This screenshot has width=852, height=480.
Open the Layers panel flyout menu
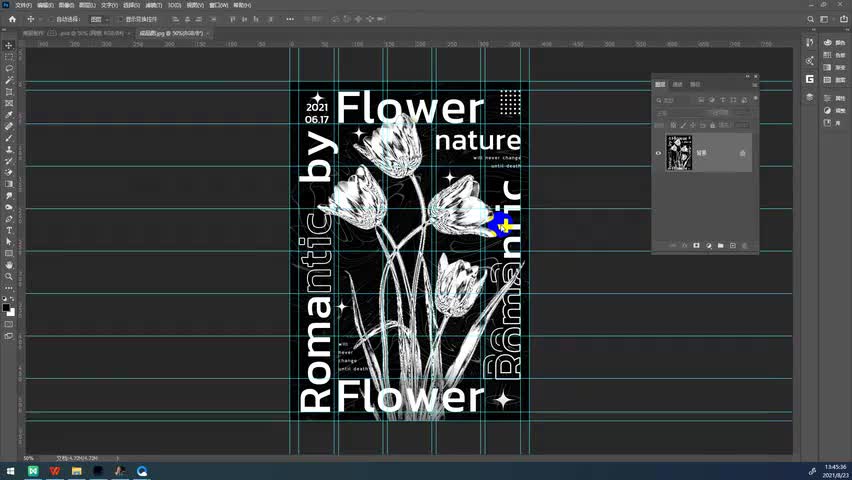(x=755, y=85)
